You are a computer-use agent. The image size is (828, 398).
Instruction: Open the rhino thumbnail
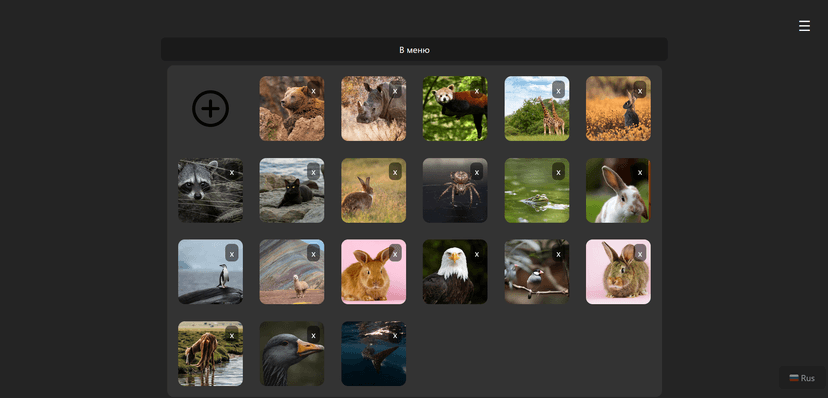pos(373,109)
